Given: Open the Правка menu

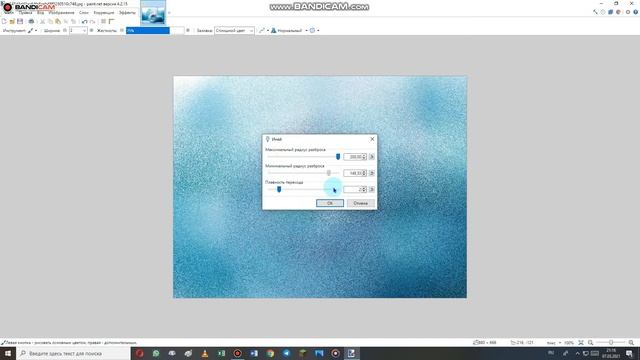Looking at the screenshot, I should point(25,13).
